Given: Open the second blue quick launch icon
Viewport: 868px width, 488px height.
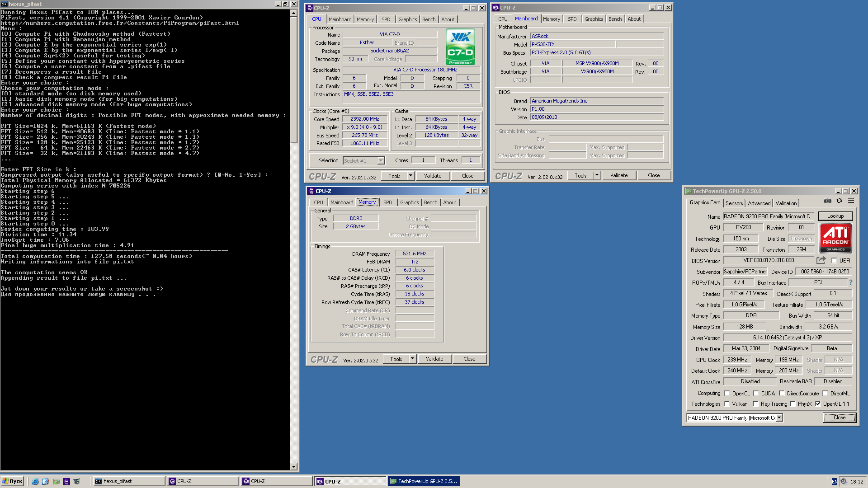Looking at the screenshot, I should click(45, 482).
